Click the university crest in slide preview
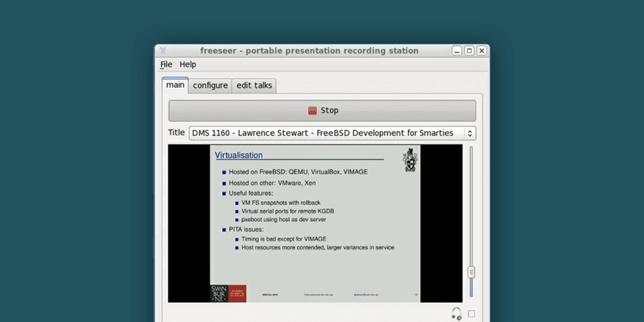This screenshot has height=322, width=644. 410,160
